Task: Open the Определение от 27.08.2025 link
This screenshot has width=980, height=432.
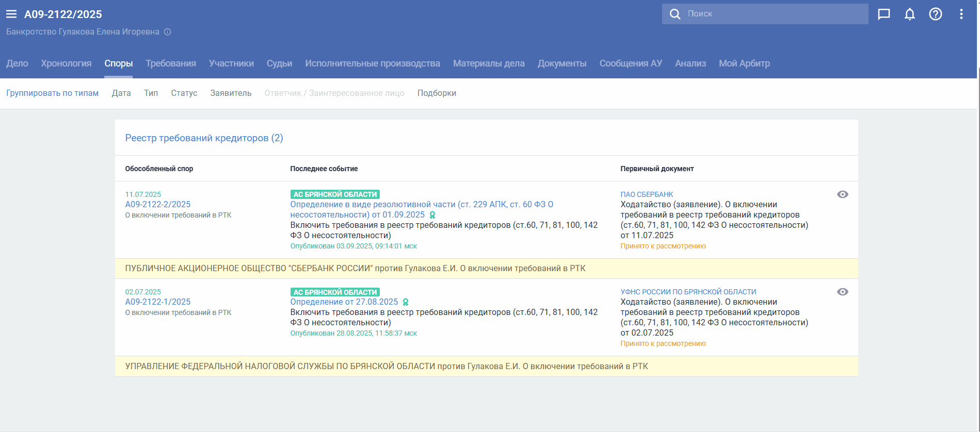Action: [x=344, y=302]
